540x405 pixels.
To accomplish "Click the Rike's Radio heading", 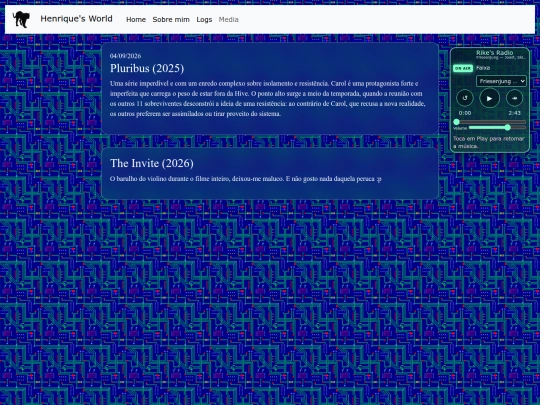I will [x=495, y=53].
